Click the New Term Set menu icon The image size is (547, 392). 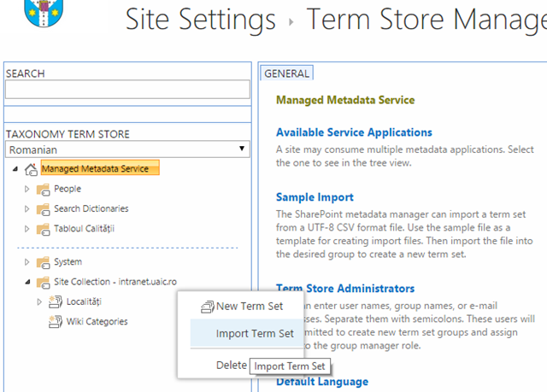click(x=207, y=307)
